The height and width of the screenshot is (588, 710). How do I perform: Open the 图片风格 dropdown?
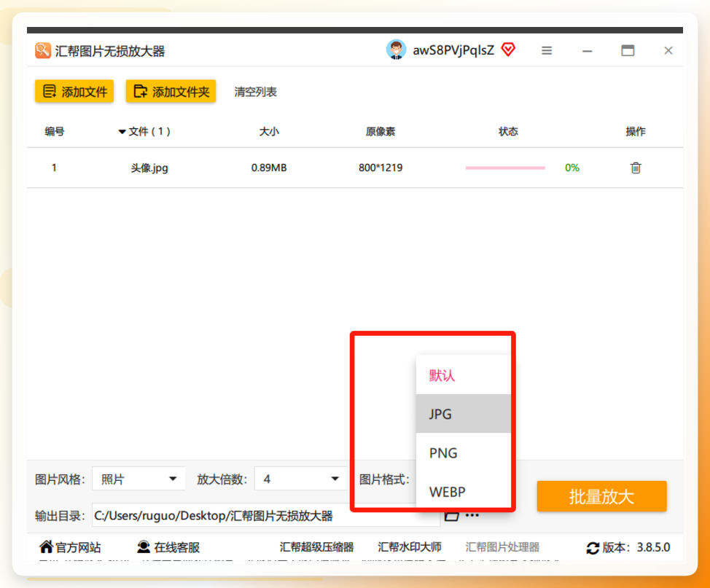139,479
